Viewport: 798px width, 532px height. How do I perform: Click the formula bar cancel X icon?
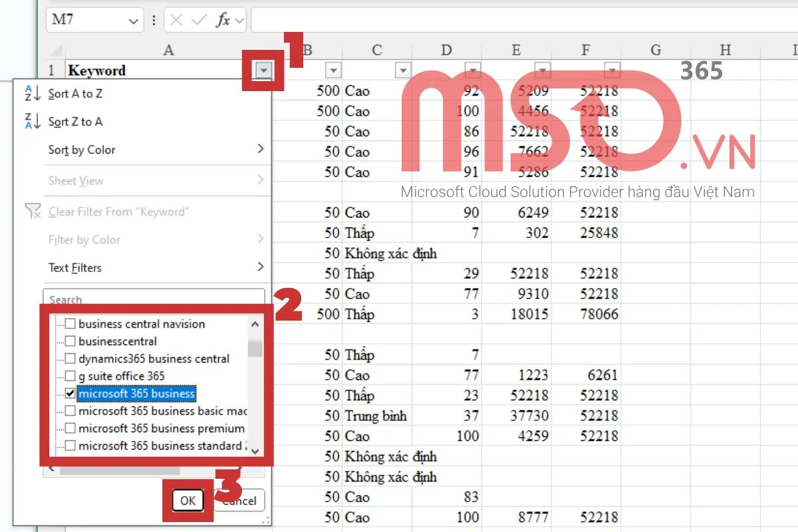176,21
